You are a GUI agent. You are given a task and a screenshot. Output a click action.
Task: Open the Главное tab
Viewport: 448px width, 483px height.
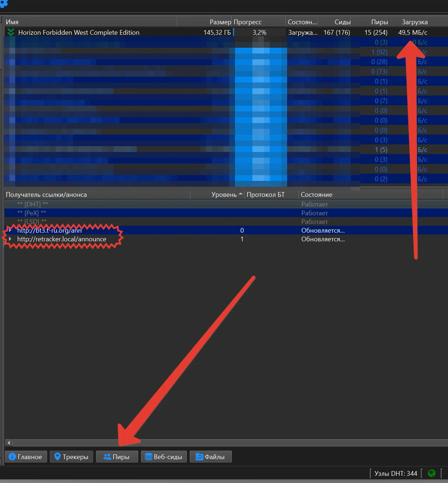click(26, 457)
